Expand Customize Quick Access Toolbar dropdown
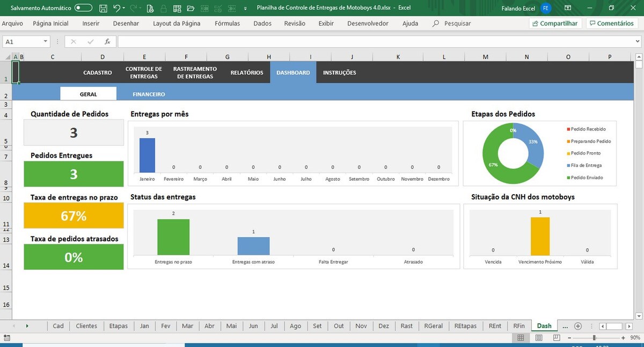The height and width of the screenshot is (347, 644). tap(245, 8)
